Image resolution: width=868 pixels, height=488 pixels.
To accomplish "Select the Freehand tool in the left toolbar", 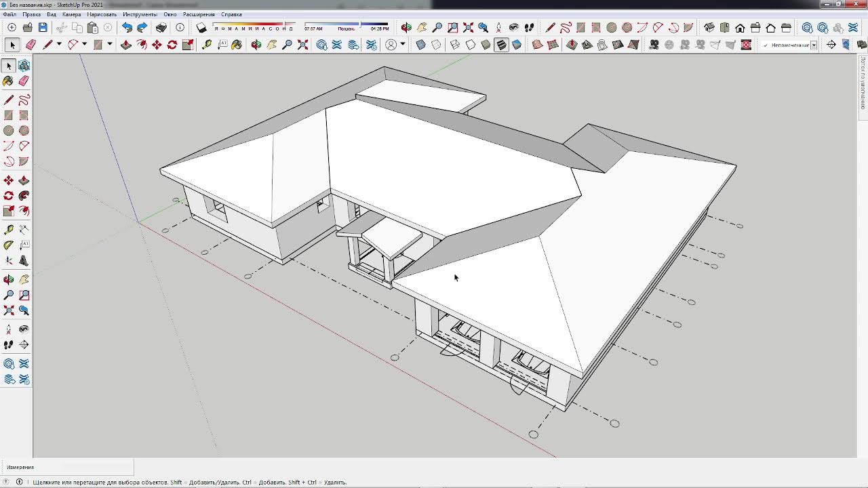I will click(x=24, y=100).
